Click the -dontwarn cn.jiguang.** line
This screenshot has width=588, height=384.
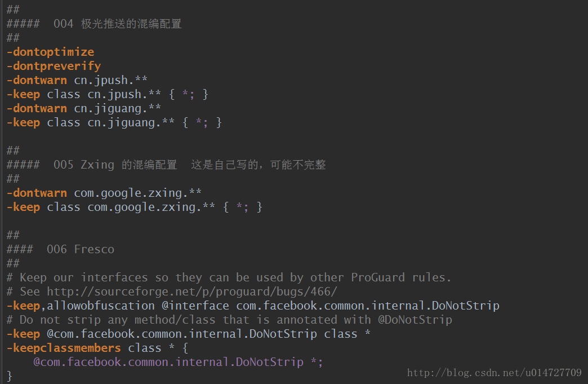[83, 108]
